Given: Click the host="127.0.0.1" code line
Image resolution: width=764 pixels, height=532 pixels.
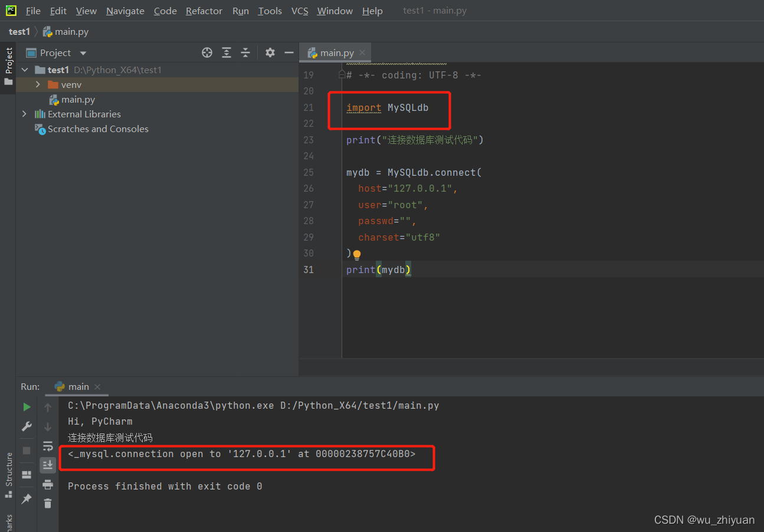Looking at the screenshot, I should [408, 188].
